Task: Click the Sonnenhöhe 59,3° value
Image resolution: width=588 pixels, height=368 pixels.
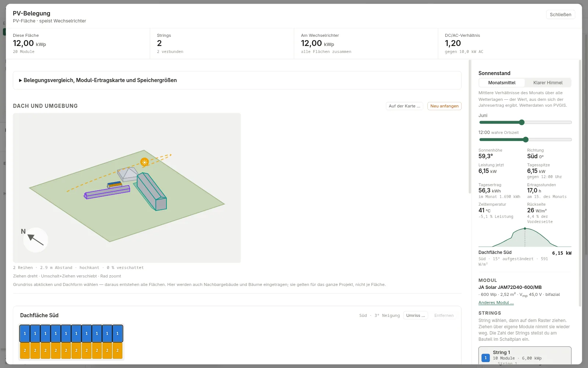Action: [485, 156]
